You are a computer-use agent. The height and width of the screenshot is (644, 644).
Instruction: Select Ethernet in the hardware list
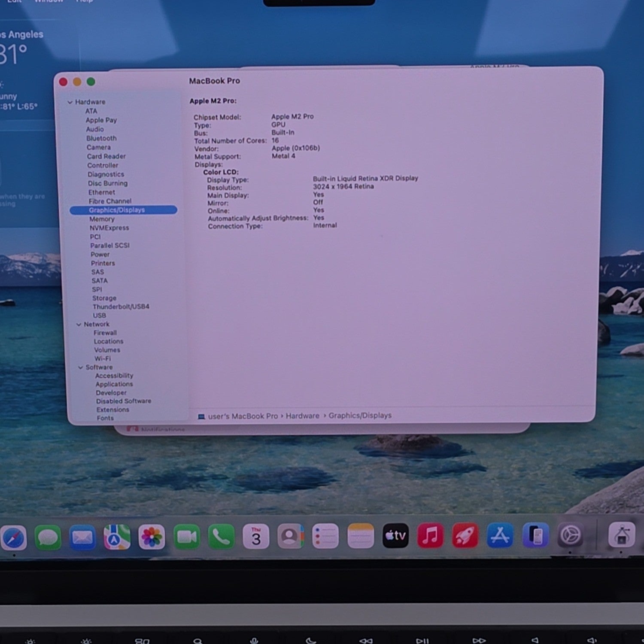(101, 192)
